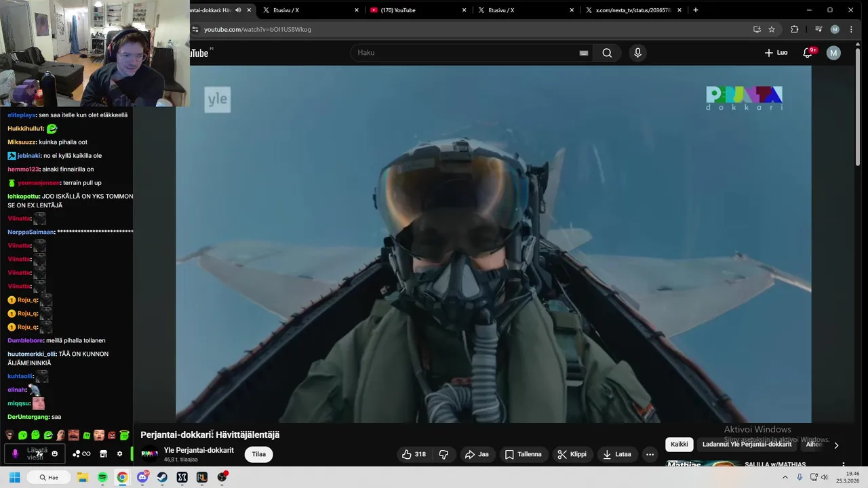Create a clip with Klippi
868x488 pixels.
[x=572, y=454]
